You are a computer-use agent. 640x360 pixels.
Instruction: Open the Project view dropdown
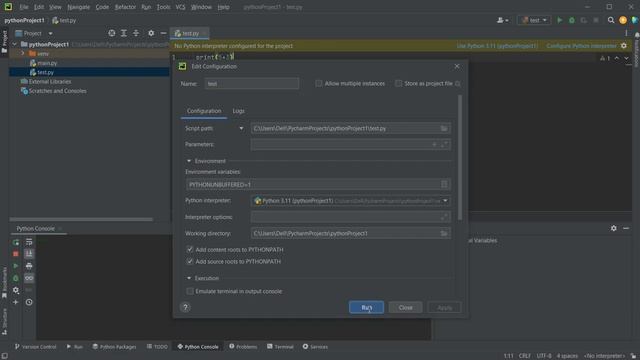tap(50, 33)
